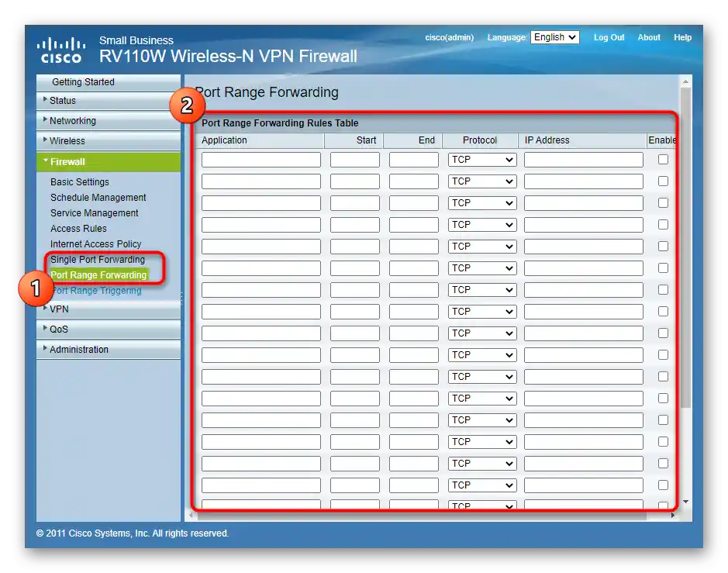Image resolution: width=728 pixels, height=573 pixels.
Task: Click the vertical scrollbar thumb
Action: point(686,247)
